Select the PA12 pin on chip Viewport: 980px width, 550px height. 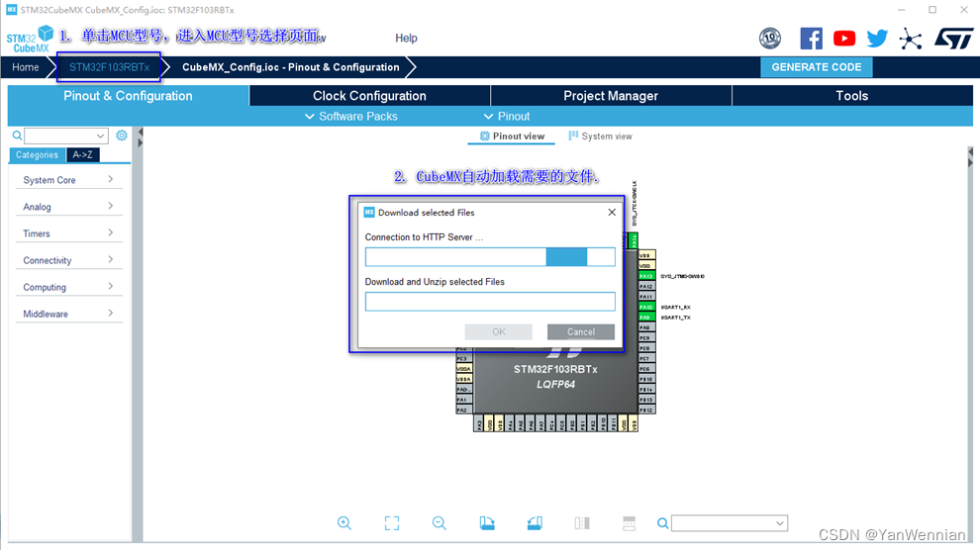coord(646,287)
